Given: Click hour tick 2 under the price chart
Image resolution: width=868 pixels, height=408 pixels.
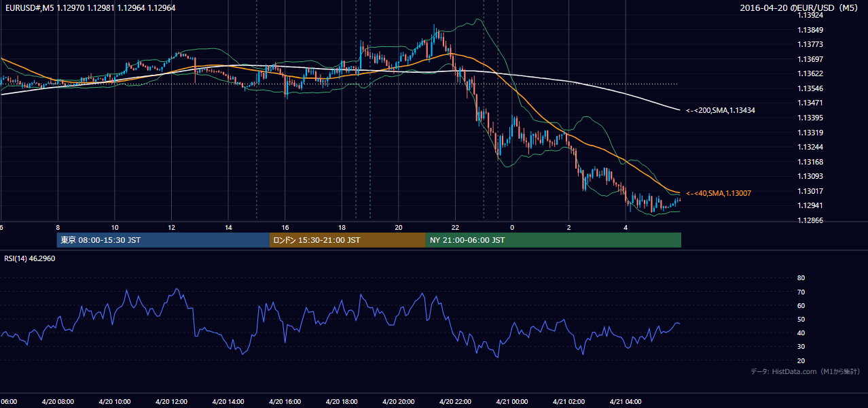Looking at the screenshot, I should [569, 228].
